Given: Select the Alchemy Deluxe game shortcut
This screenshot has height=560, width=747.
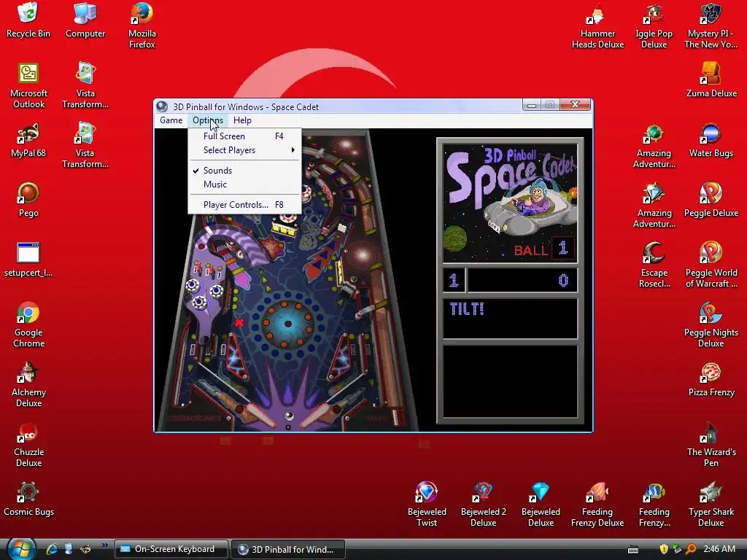Looking at the screenshot, I should point(28,385).
